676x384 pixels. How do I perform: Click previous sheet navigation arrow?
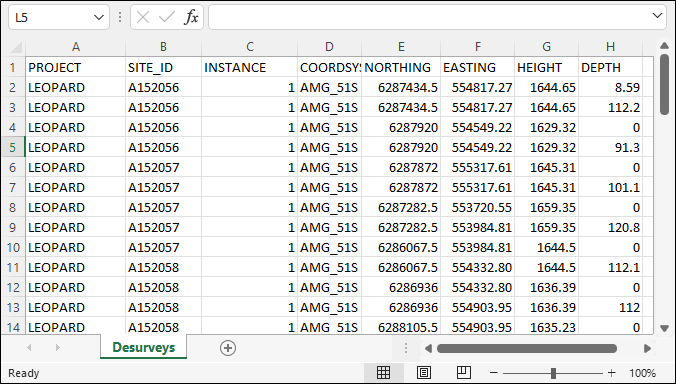[x=29, y=348]
